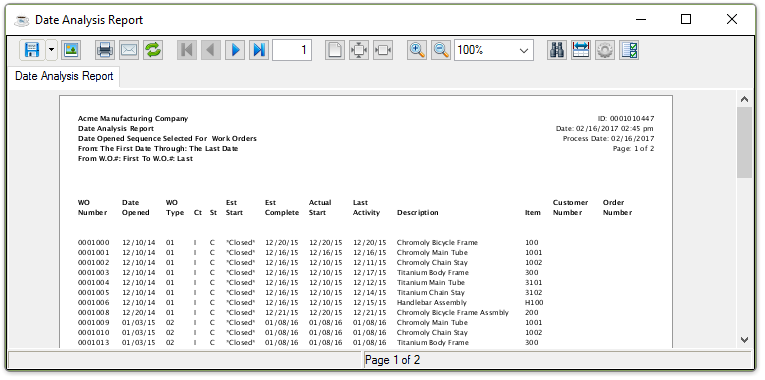Image resolution: width=765 pixels, height=380 pixels.
Task: Go to previous page arrow
Action: click(211, 50)
